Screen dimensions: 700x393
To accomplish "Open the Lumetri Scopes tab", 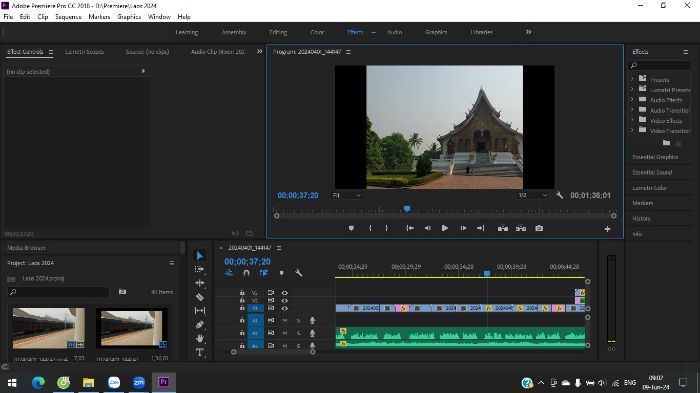I will [84, 52].
